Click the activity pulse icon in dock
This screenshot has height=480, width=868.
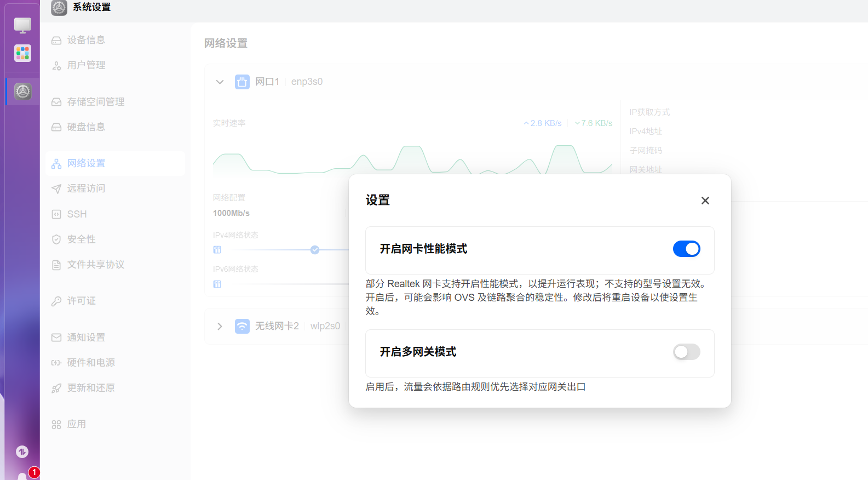click(x=22, y=452)
